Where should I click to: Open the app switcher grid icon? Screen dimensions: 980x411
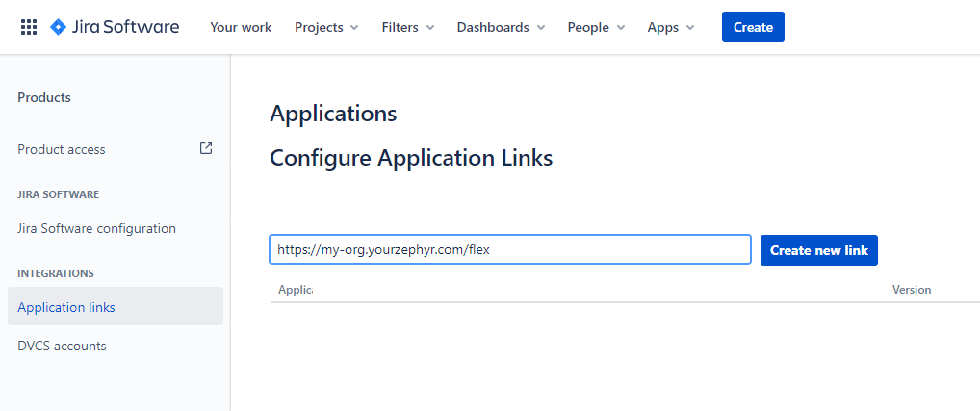pos(29,27)
